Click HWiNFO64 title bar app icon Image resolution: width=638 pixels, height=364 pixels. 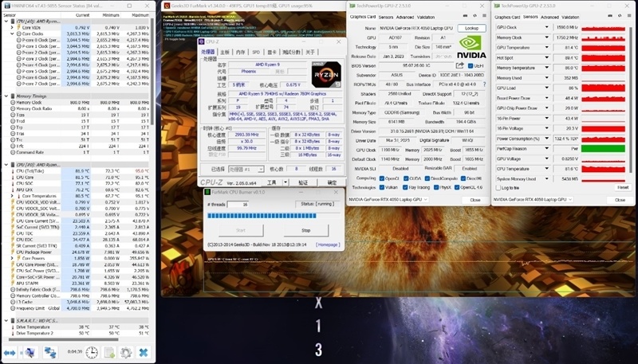pos(7,6)
